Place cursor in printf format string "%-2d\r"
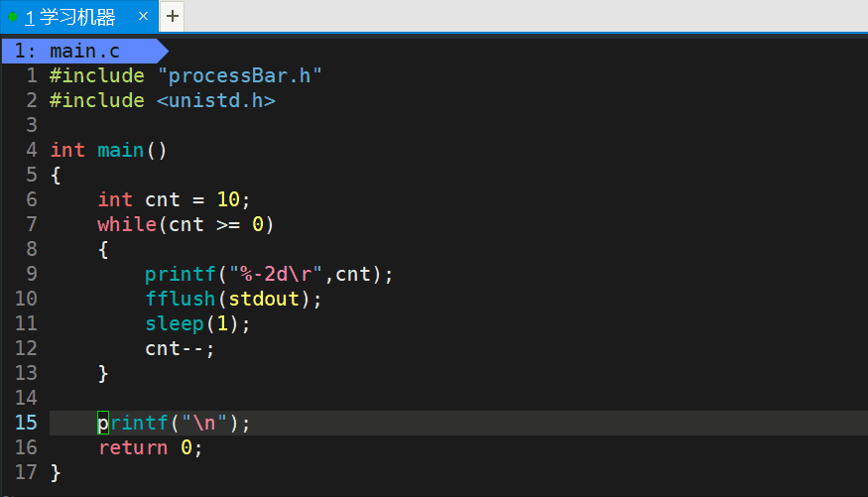The width and height of the screenshot is (868, 497). click(275, 274)
